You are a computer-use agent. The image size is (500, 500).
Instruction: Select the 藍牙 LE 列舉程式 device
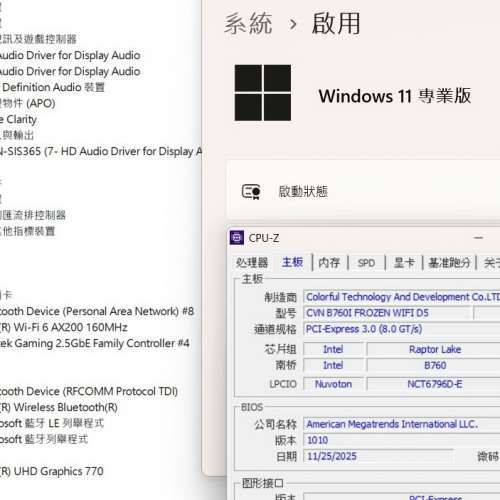[x=52, y=423]
